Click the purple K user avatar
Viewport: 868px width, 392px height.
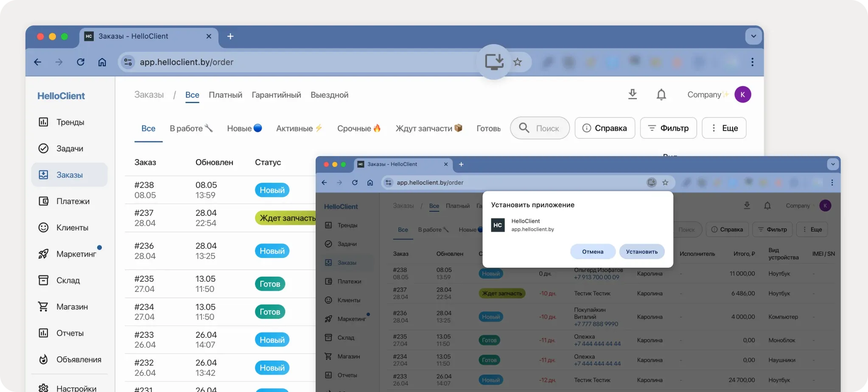point(742,95)
